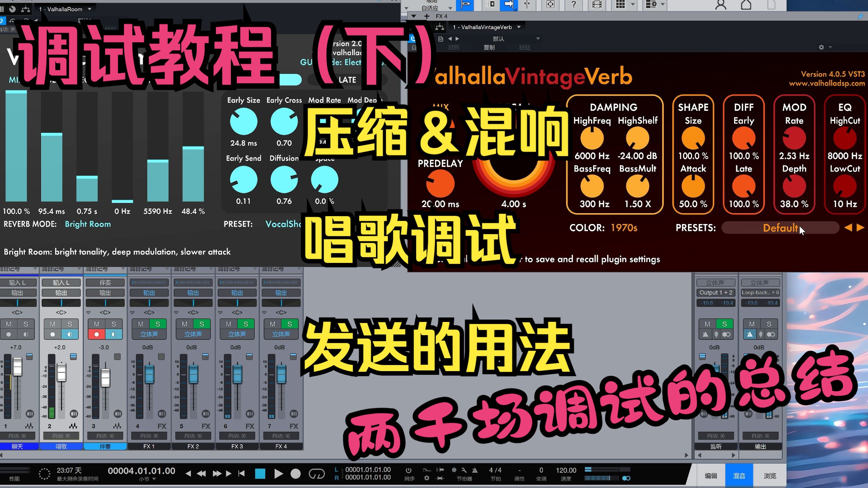
Task: Select the LATE tab in ValhallaRoom
Action: point(347,80)
